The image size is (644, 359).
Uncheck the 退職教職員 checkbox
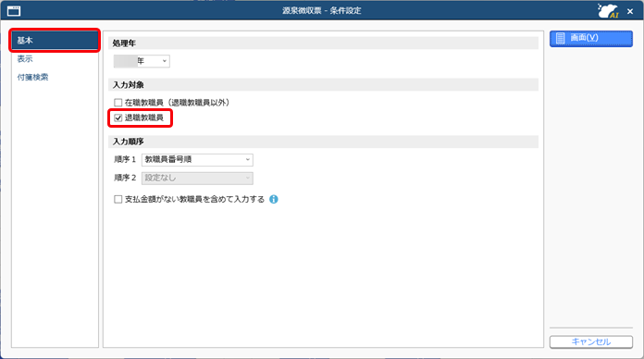coord(118,118)
